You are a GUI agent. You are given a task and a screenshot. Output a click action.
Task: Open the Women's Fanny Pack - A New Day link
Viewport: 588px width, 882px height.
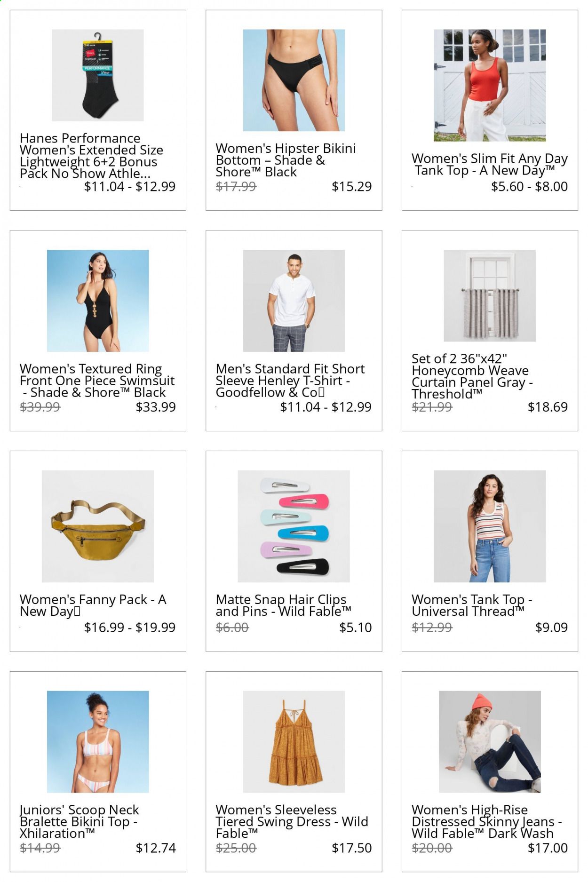[x=93, y=605]
